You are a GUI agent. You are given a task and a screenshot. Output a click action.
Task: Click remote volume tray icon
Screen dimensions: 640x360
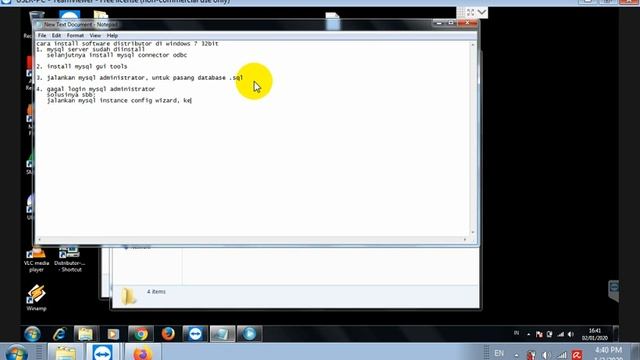click(571, 334)
